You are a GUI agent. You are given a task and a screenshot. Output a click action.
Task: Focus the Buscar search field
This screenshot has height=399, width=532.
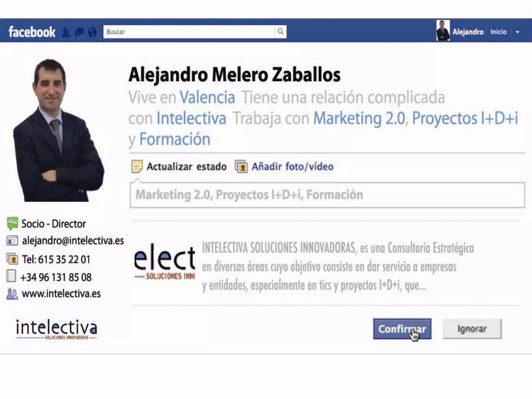(x=189, y=32)
